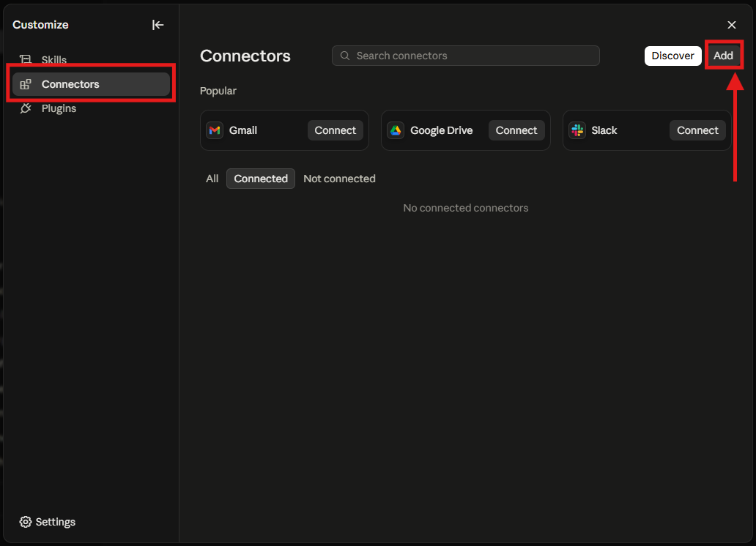Click the Customize sidebar title

(x=40, y=25)
